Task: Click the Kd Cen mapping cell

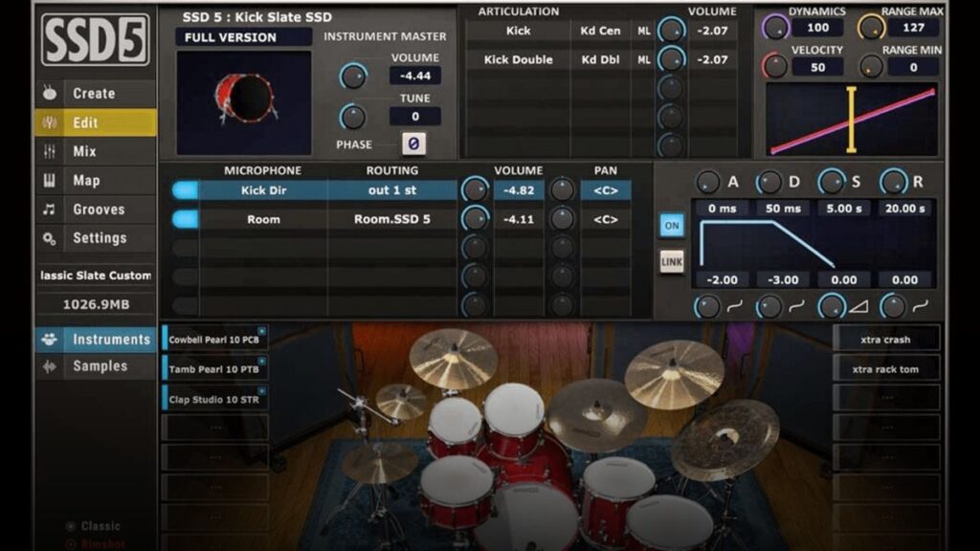Action: (600, 31)
